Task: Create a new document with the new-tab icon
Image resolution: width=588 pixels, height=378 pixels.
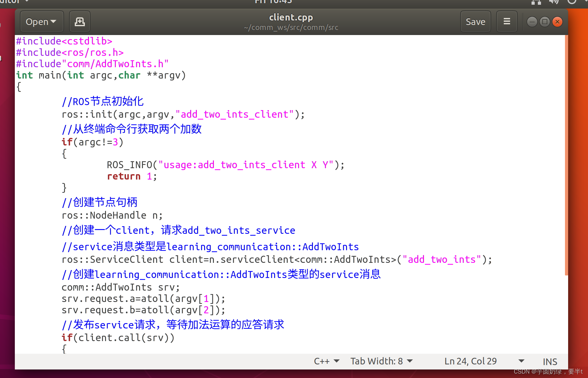Action: click(x=80, y=22)
